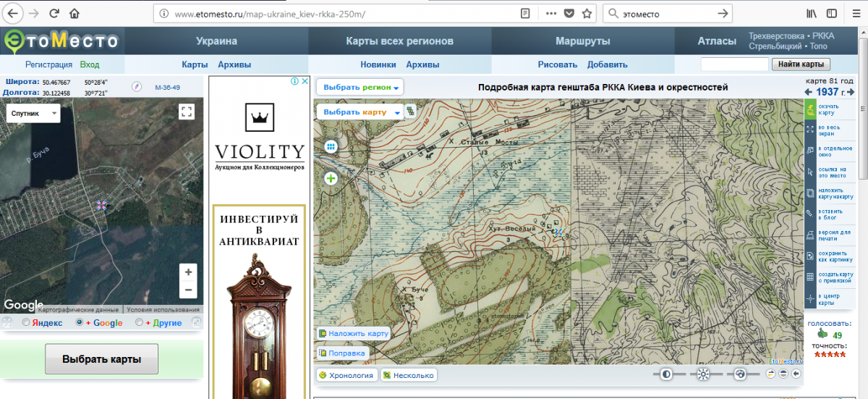Open the Маршруты menu tab
868x399 pixels.
(x=582, y=41)
